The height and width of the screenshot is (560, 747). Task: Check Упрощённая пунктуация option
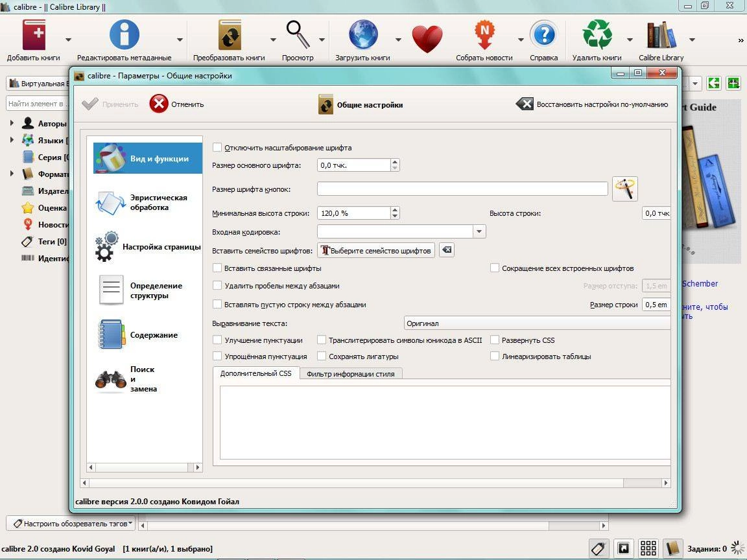217,356
